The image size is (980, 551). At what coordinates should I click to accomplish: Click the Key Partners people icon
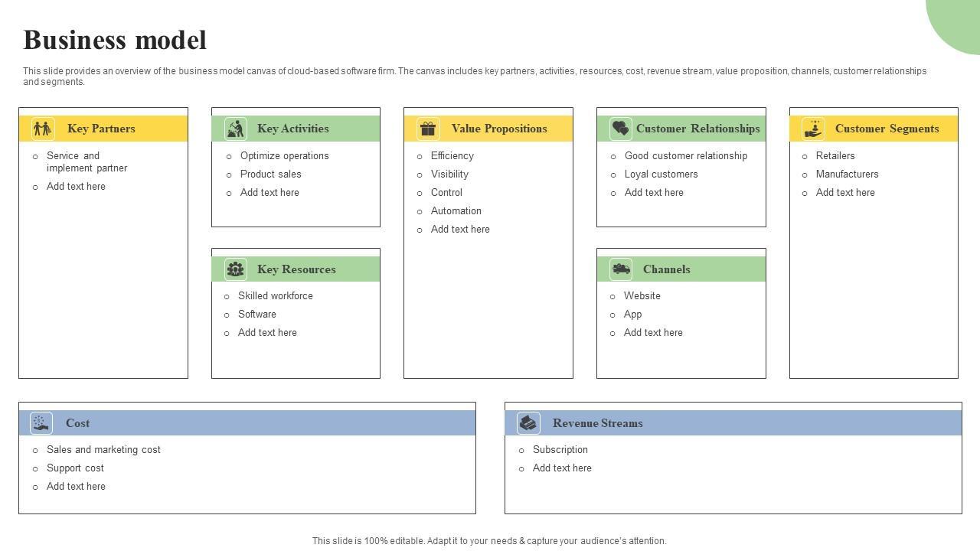[x=43, y=129]
